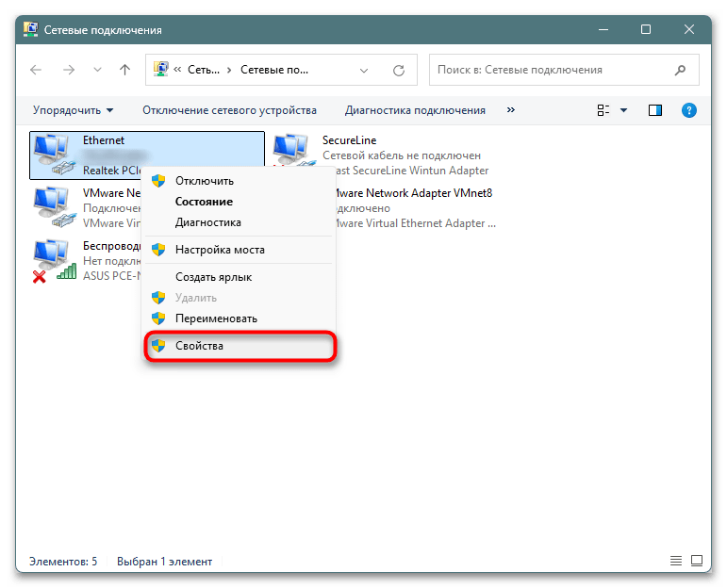727x588 pixels.
Task: Go up one folder level arrow
Action: click(x=124, y=70)
